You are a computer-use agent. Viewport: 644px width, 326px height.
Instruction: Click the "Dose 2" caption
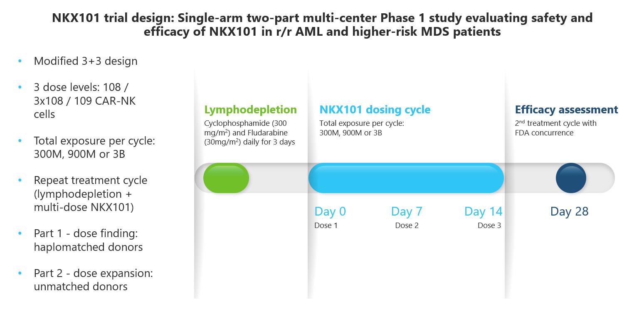point(407,226)
